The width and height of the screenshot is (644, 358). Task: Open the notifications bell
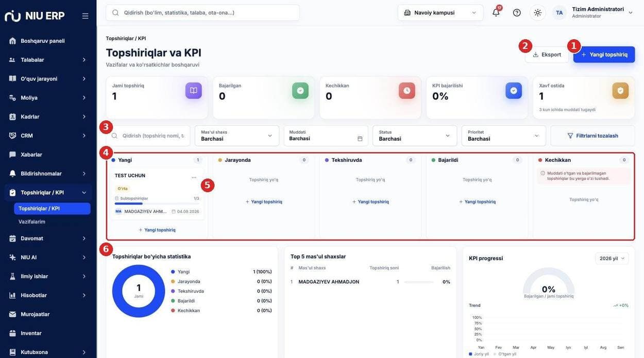pyautogui.click(x=496, y=12)
